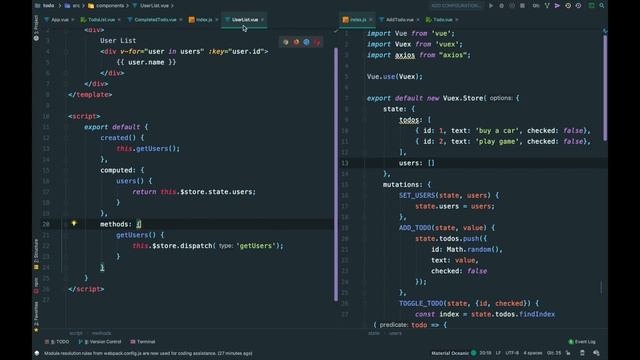Click line:column position in status bar
640x360 pixels.
485,353
